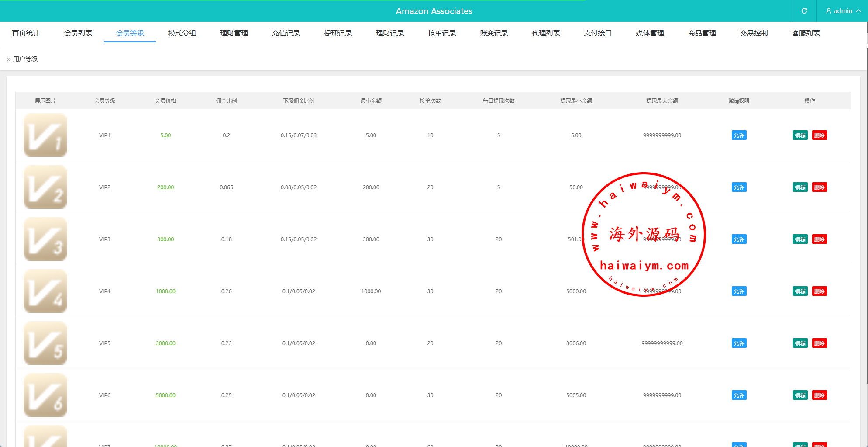Screen dimensions: 868x447
Task: Toggle VIP1 invite permission 允许 button
Action: coord(739,135)
